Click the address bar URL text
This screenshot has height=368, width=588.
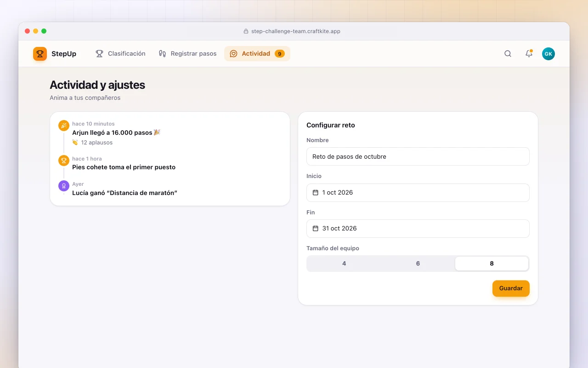296,31
